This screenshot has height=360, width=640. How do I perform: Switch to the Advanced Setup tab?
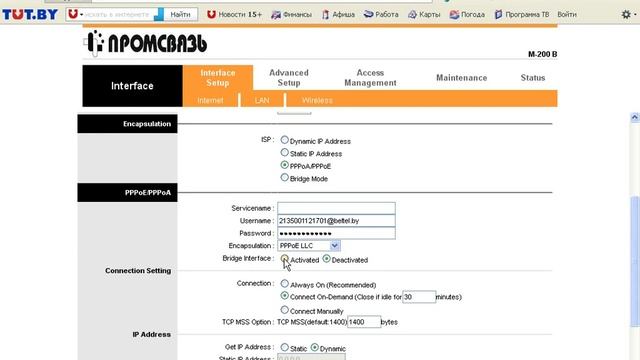(x=289, y=78)
